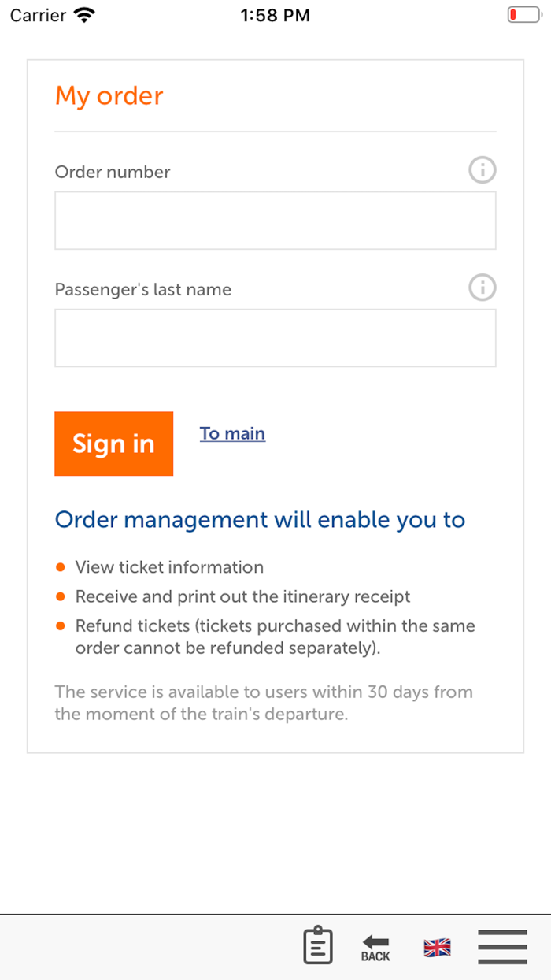The height and width of the screenshot is (980, 551).
Task: Click the Wi-Fi icon in the status bar
Action: (x=81, y=13)
